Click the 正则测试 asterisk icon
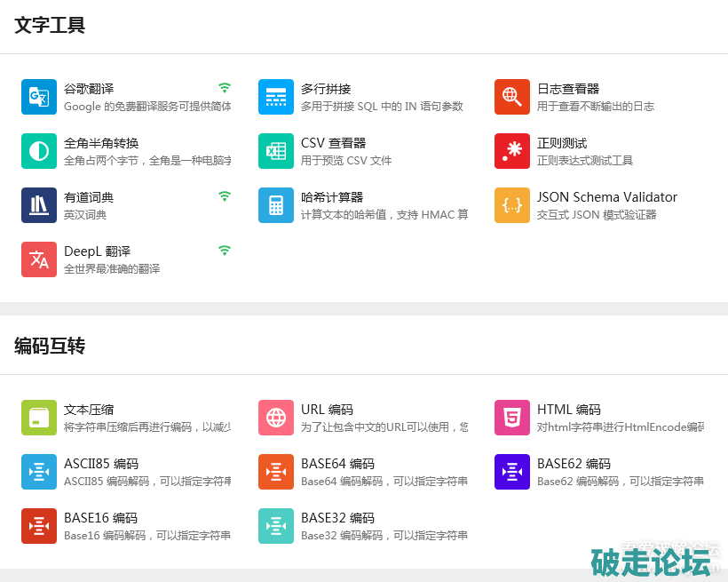Viewport: 728px width, 582px height. tap(512, 151)
